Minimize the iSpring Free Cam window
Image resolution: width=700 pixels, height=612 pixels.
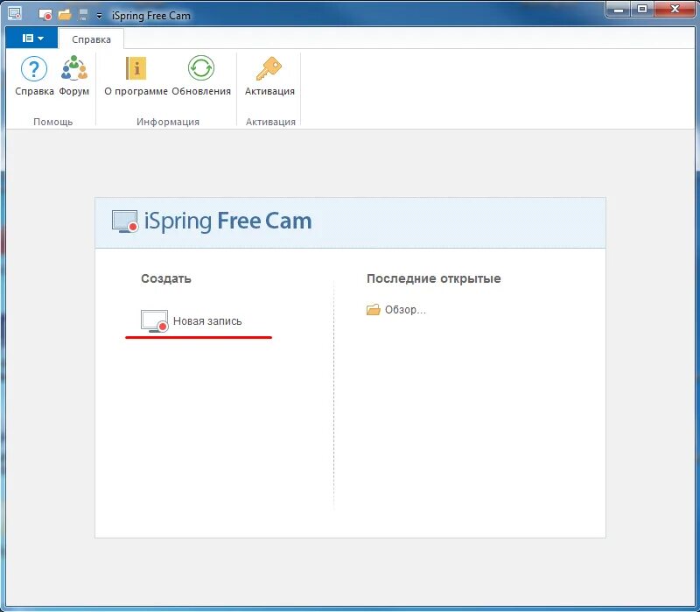[x=619, y=9]
